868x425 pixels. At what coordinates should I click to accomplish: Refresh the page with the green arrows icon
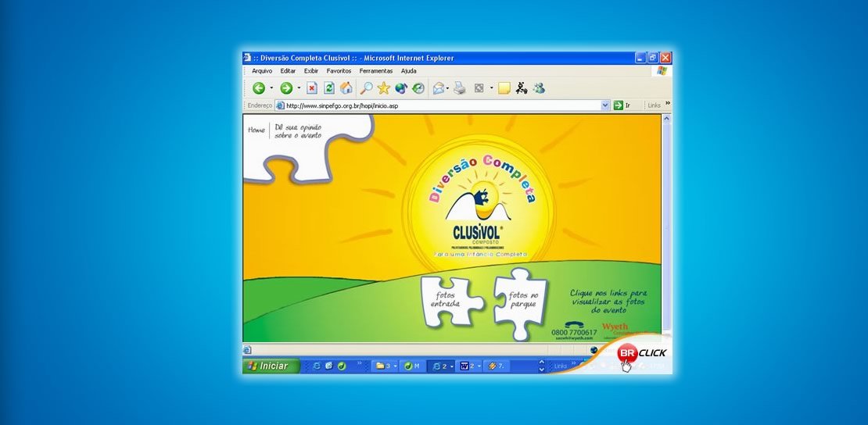328,88
